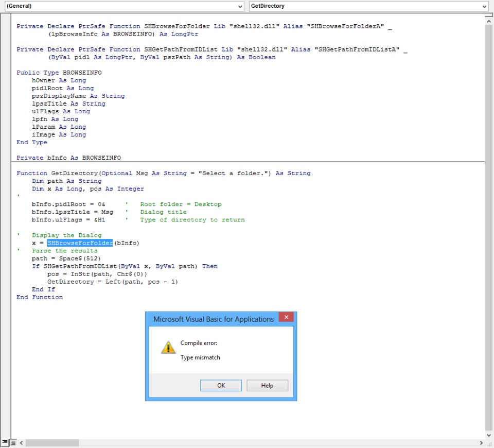Image resolution: width=494 pixels, height=448 pixels.
Task: Click the horizontal scrollbar right arrow
Action: click(x=481, y=443)
